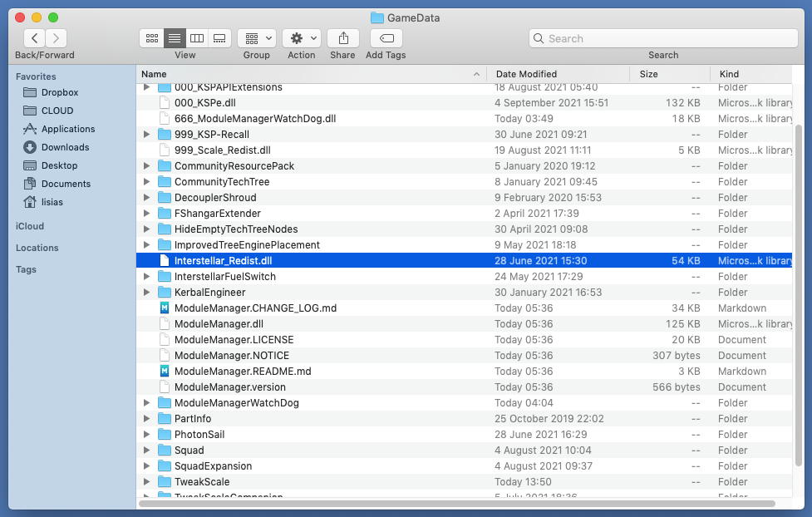Expand the PartInfo folder
Image resolution: width=812 pixels, height=517 pixels.
[146, 419]
